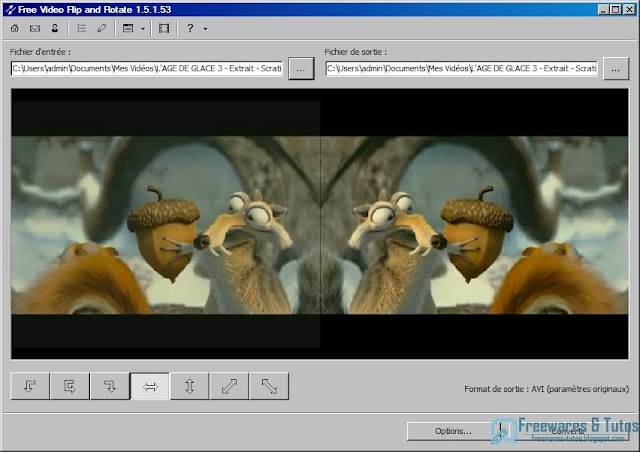Toggle the vertical flip button
Image resolution: width=640 pixels, height=452 pixels.
click(189, 386)
